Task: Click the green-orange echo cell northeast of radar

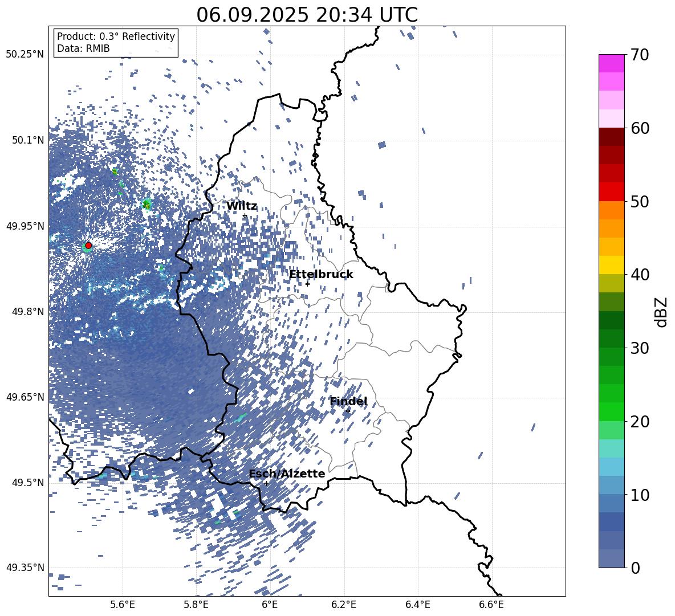Action: (x=147, y=205)
